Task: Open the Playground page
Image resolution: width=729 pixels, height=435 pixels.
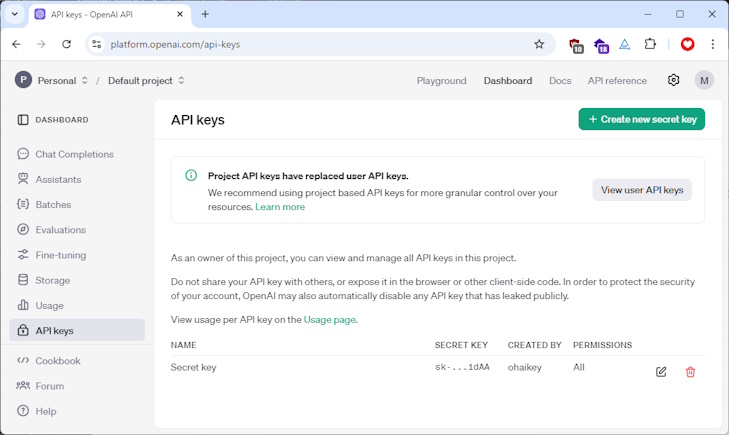Action: (441, 81)
